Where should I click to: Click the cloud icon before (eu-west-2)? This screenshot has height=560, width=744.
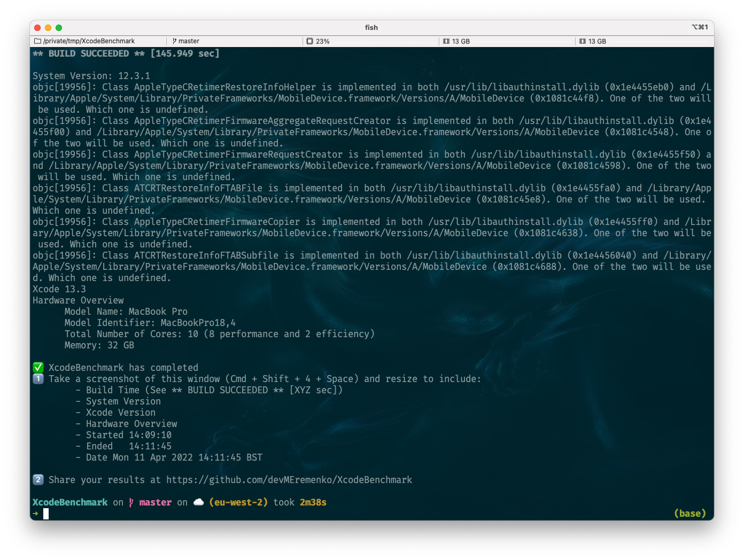coord(198,502)
